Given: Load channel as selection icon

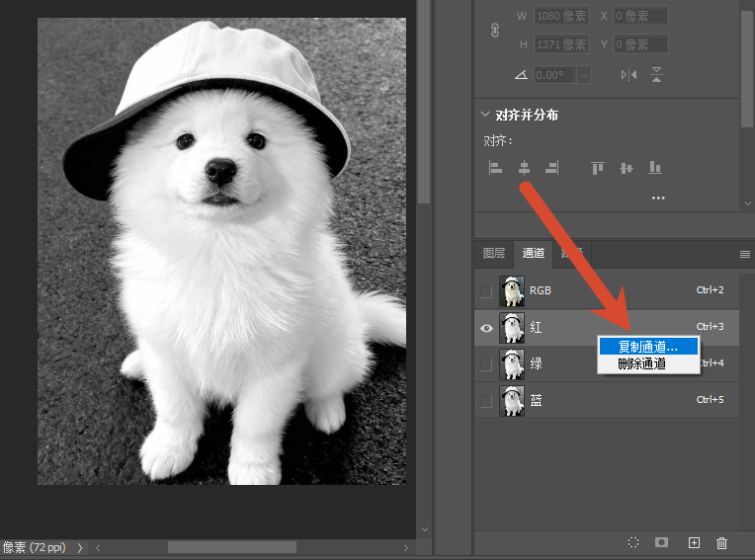Looking at the screenshot, I should [633, 542].
